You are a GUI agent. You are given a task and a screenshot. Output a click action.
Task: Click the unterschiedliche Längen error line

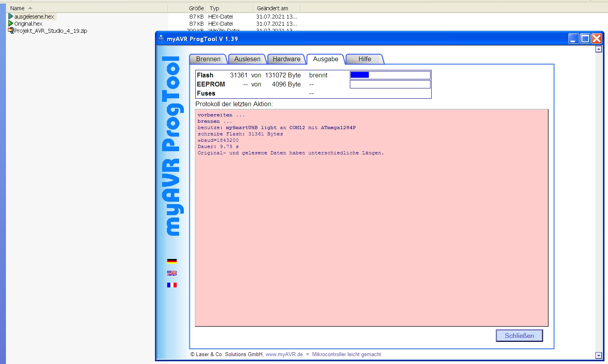click(x=291, y=153)
